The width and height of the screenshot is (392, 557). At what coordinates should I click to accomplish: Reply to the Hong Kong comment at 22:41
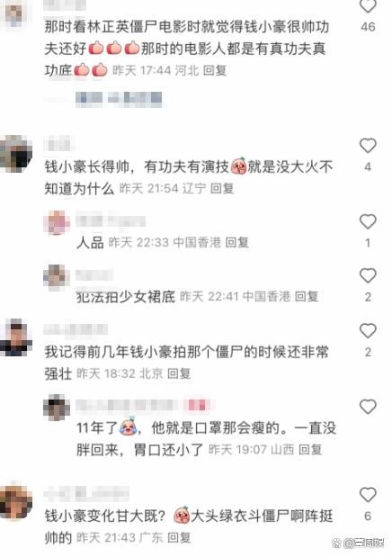[307, 296]
